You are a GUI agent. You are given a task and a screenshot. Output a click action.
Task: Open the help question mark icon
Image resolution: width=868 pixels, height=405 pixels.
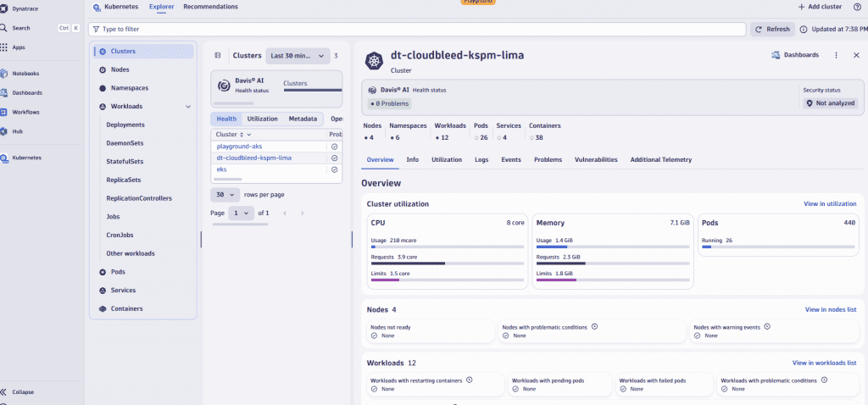coord(857,7)
